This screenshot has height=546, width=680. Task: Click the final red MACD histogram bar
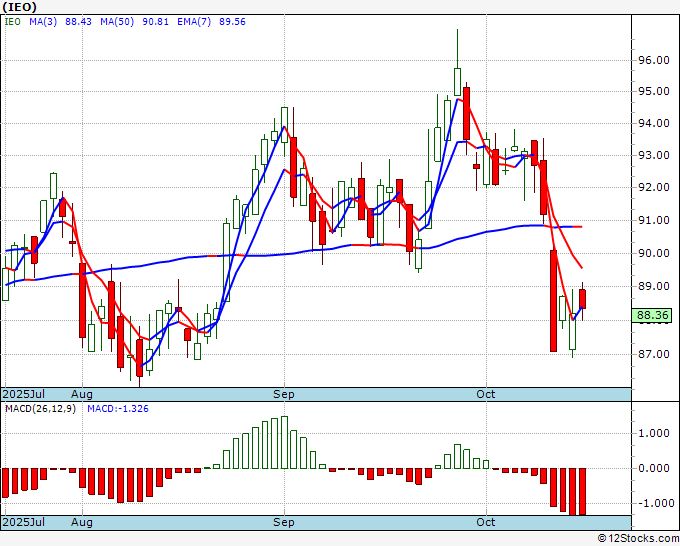pyautogui.click(x=582, y=492)
